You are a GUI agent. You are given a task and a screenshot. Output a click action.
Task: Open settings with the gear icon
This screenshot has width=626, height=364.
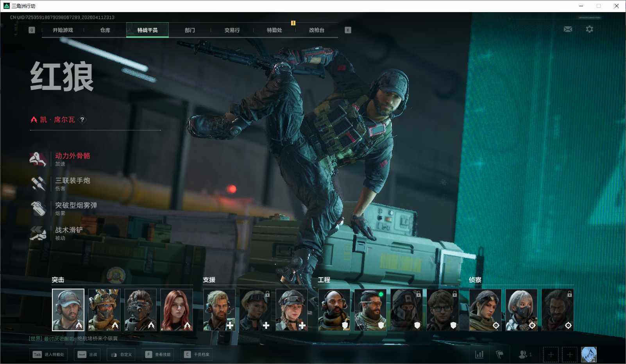[589, 29]
